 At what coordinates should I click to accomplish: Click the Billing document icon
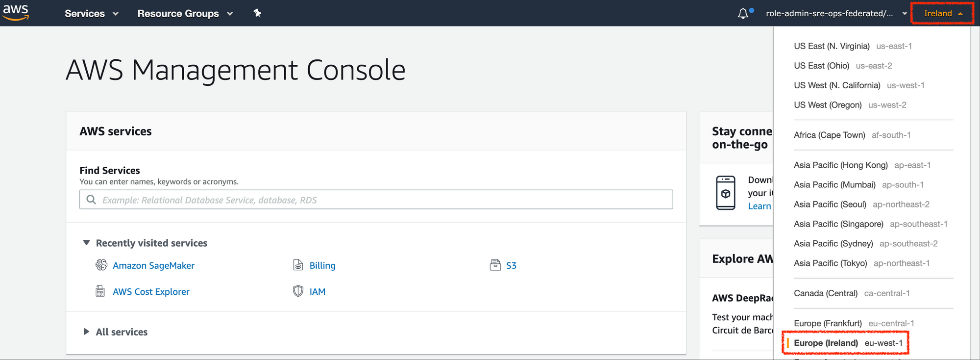point(298,265)
